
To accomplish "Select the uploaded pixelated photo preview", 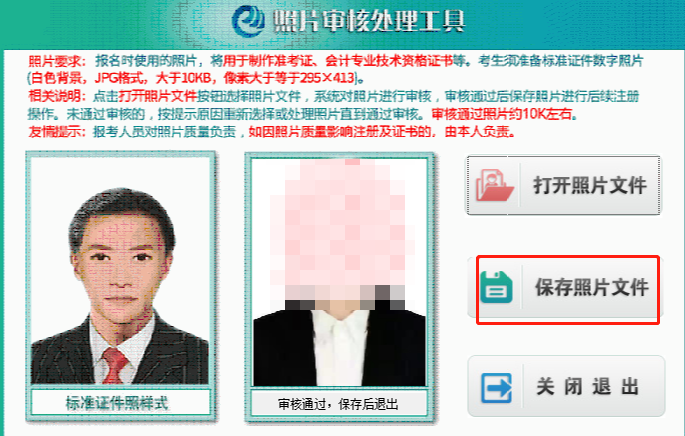I will [x=340, y=272].
